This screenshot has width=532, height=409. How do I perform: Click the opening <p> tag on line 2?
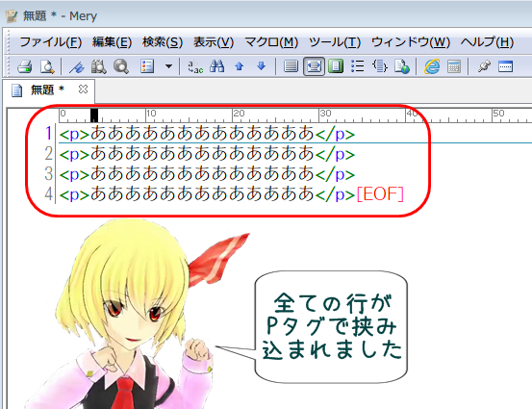click(74, 155)
